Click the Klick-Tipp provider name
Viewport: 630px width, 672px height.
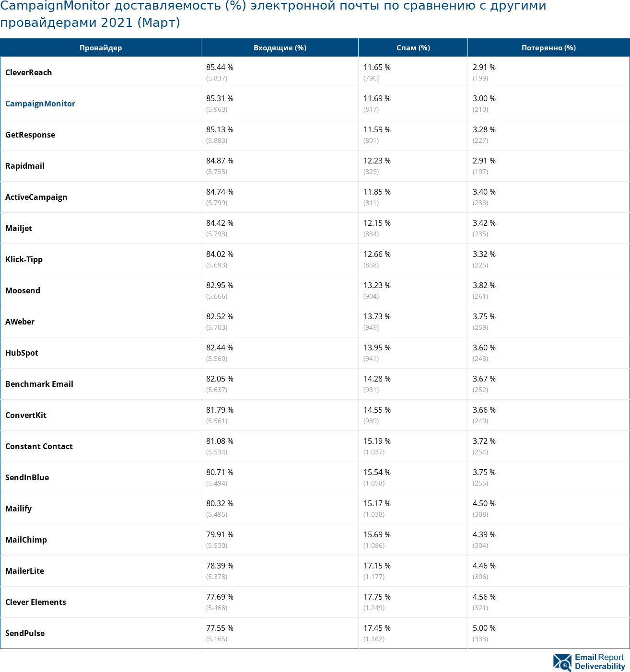point(24,259)
